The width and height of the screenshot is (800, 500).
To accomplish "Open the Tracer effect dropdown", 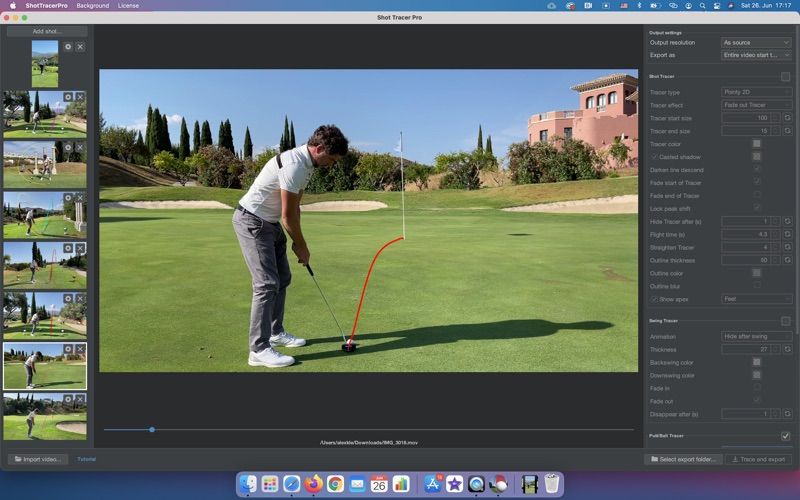I will click(756, 105).
